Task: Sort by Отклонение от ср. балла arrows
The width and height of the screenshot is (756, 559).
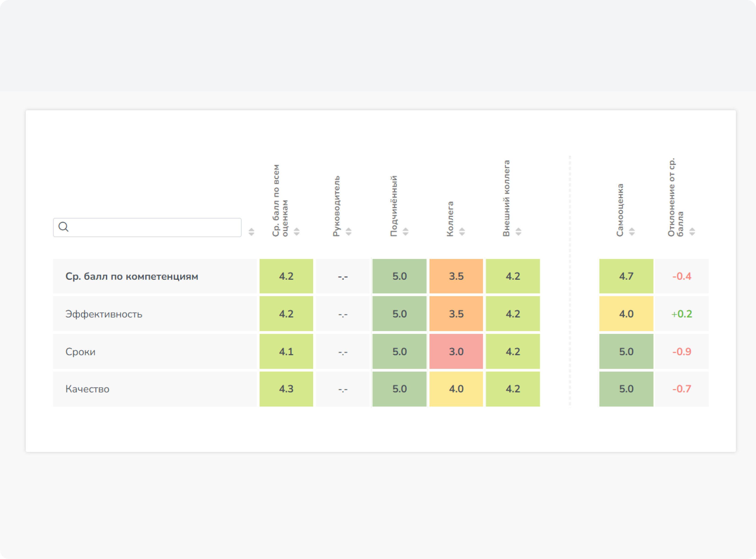Action: pyautogui.click(x=692, y=231)
